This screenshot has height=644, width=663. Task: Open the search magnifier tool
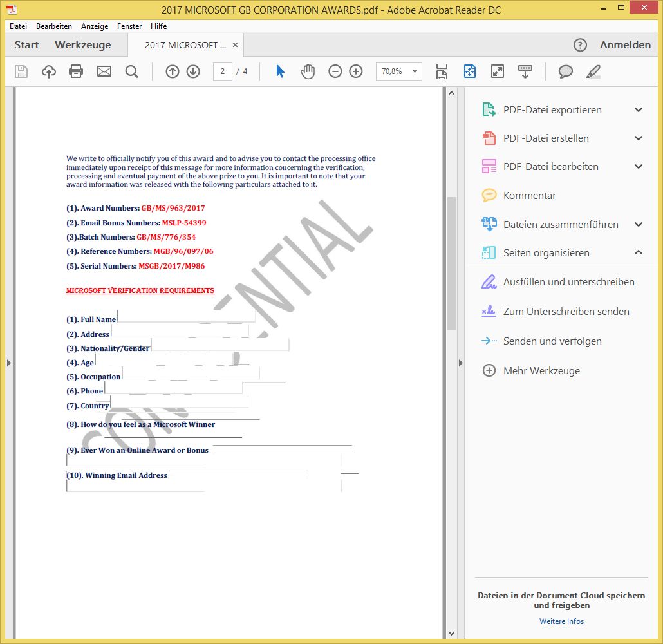click(131, 71)
